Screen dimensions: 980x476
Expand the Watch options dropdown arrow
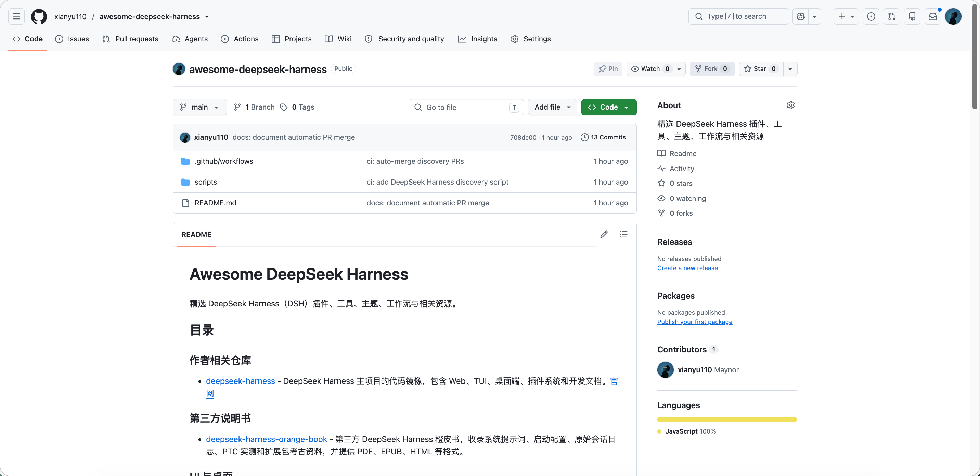click(679, 69)
